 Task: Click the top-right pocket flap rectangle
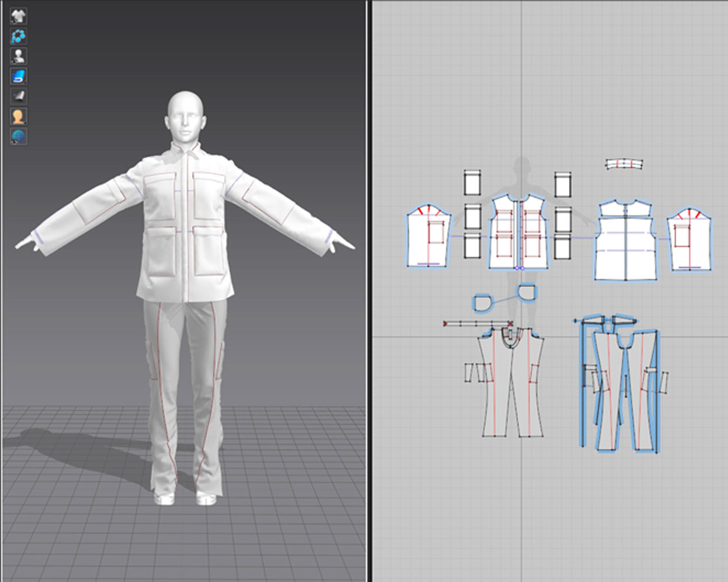click(562, 185)
